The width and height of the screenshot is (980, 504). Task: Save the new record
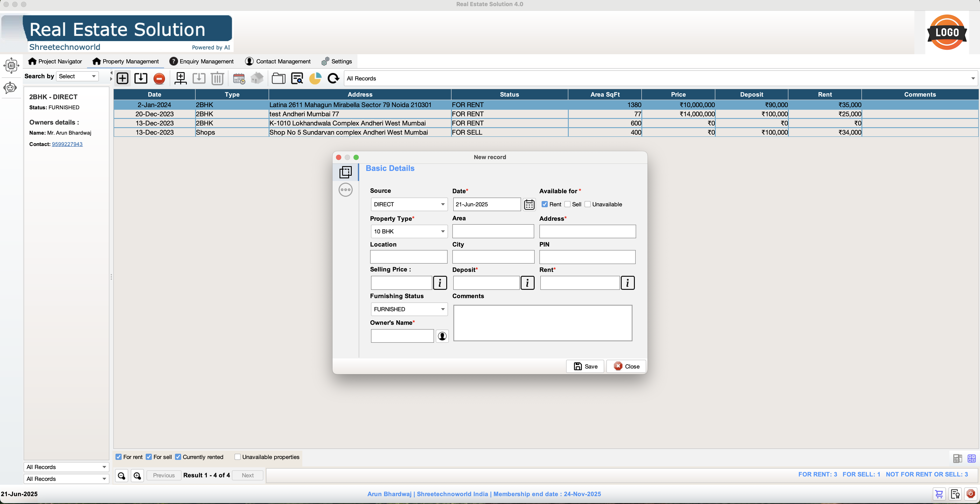tap(585, 366)
